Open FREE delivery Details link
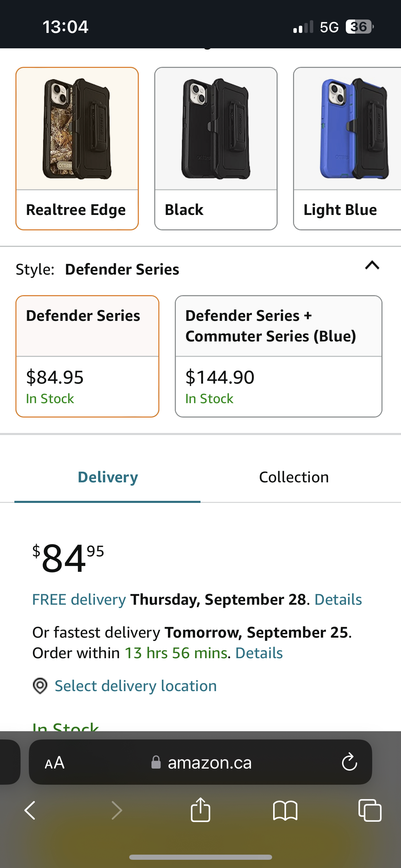 pos(338,600)
